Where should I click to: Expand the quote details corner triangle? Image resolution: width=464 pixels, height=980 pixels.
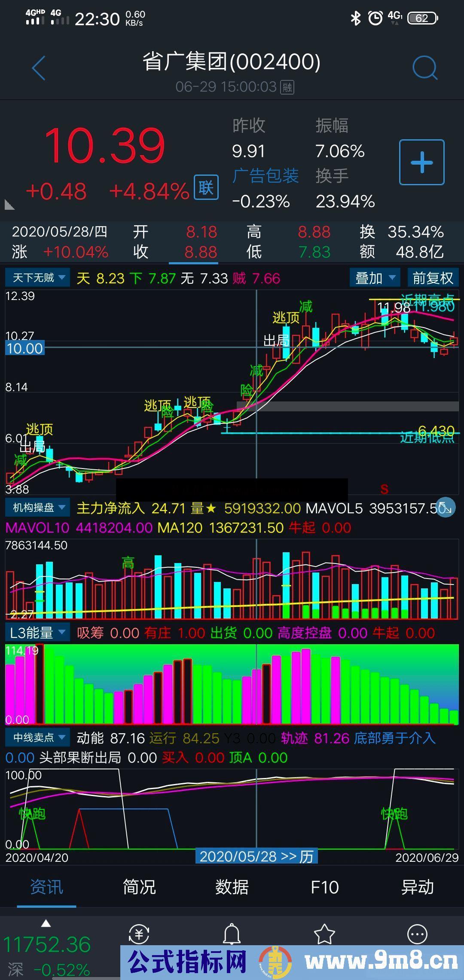click(x=9, y=205)
